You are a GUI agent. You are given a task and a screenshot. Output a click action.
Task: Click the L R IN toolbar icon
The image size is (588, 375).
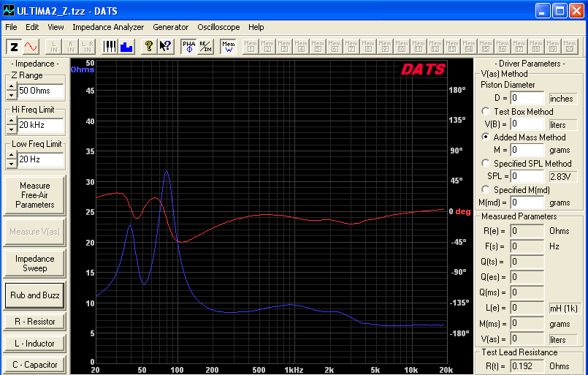pyautogui.click(x=88, y=47)
